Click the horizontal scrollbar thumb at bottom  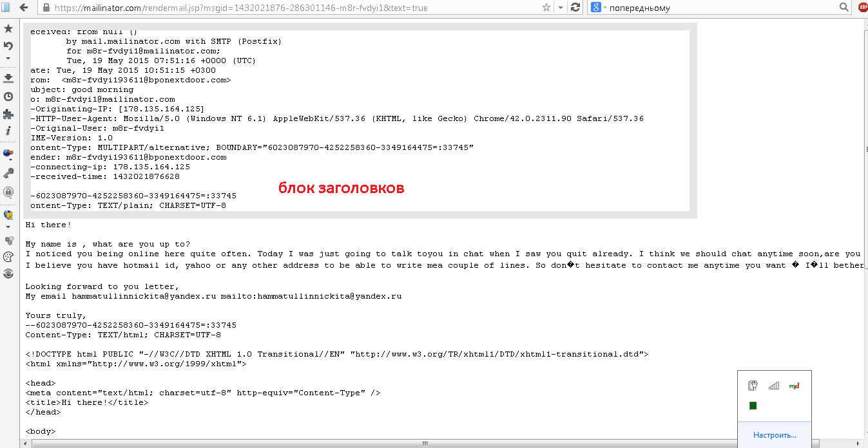tap(425, 443)
